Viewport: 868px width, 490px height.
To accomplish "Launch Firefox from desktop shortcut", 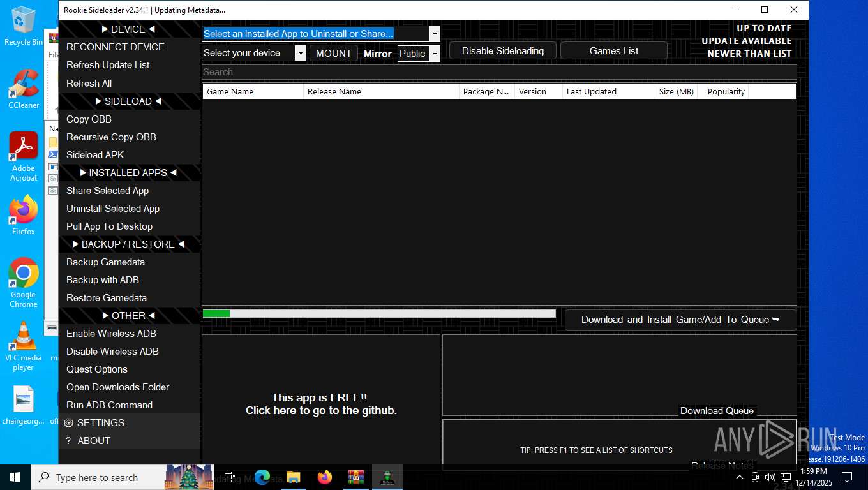I will tap(24, 215).
